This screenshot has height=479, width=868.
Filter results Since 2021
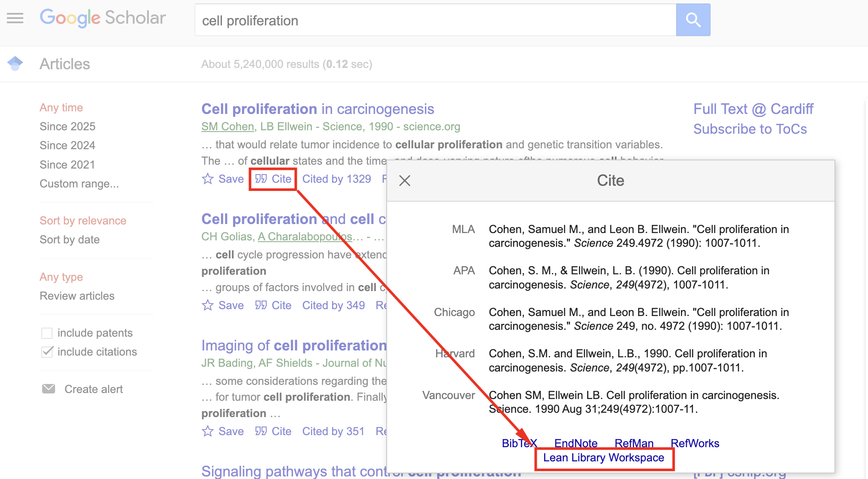(x=67, y=165)
